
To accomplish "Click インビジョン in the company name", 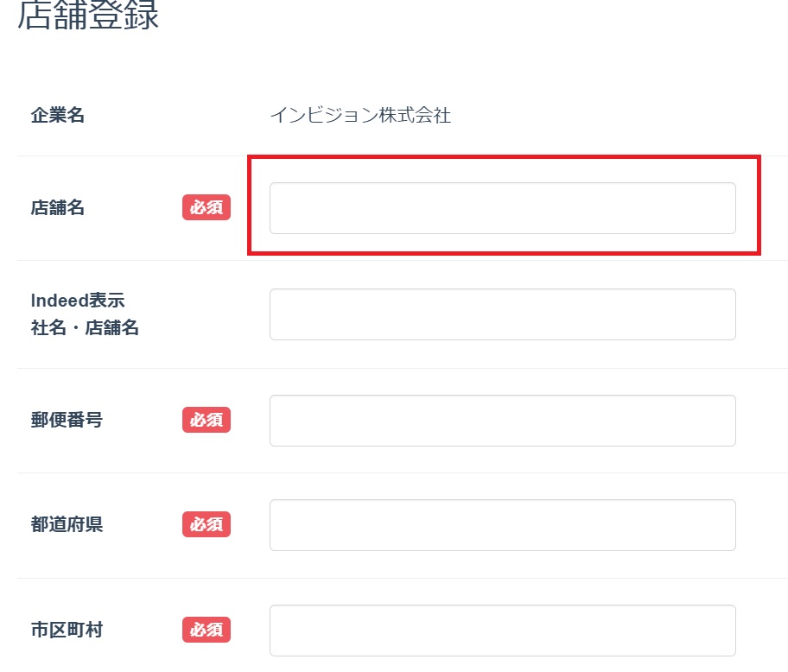I will tap(324, 116).
